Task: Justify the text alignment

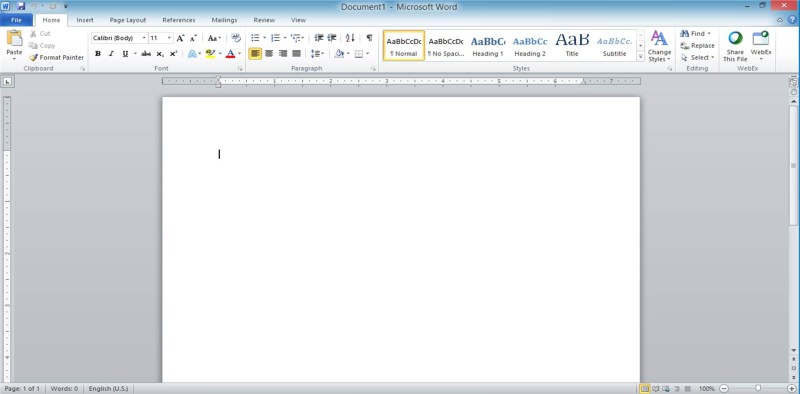Action: click(x=296, y=54)
